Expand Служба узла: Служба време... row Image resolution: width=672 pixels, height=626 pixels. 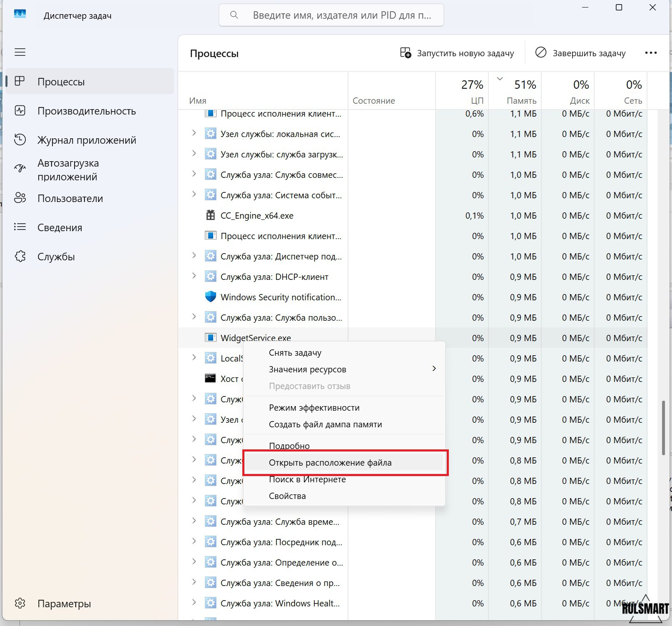pyautogui.click(x=194, y=521)
